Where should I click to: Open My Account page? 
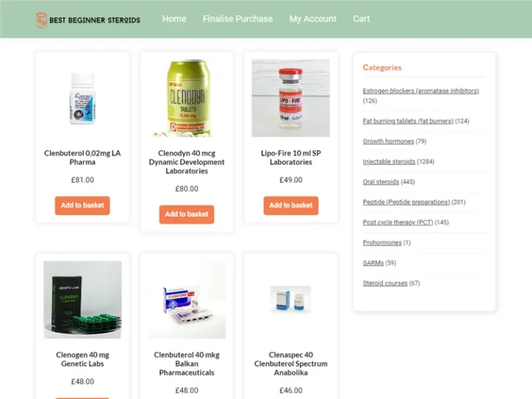312,19
